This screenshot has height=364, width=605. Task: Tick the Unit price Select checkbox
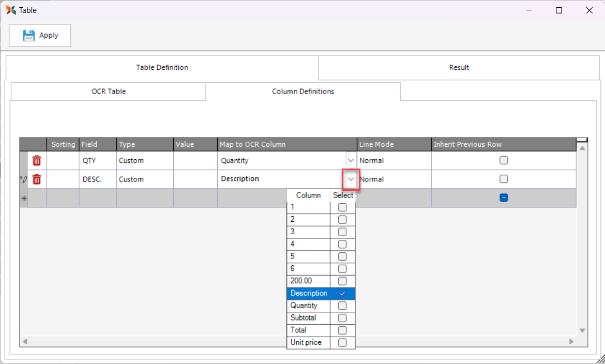342,343
